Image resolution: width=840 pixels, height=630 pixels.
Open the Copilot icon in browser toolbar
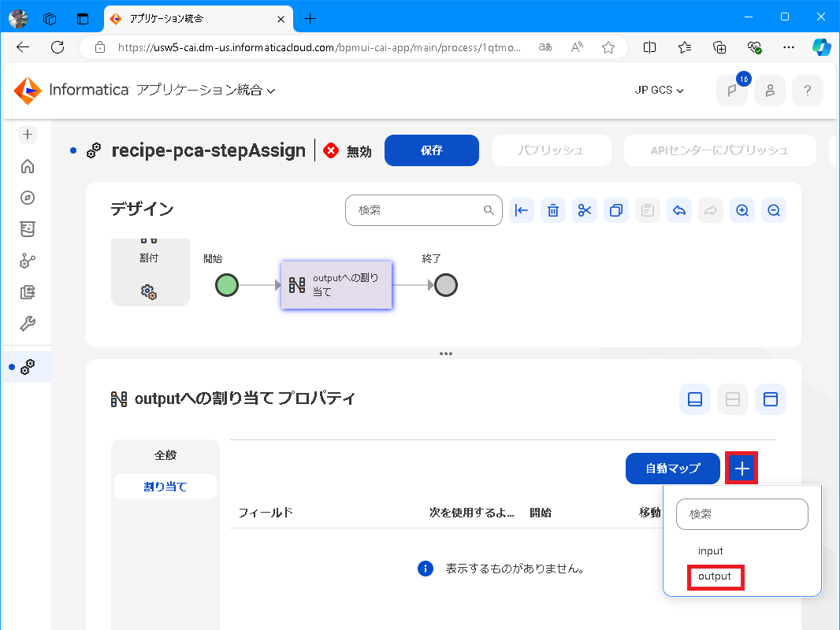point(821,47)
